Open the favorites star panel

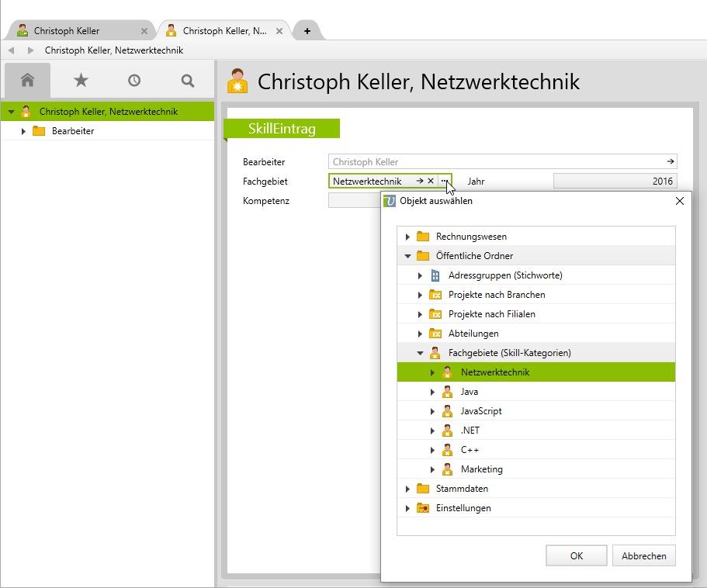click(81, 81)
